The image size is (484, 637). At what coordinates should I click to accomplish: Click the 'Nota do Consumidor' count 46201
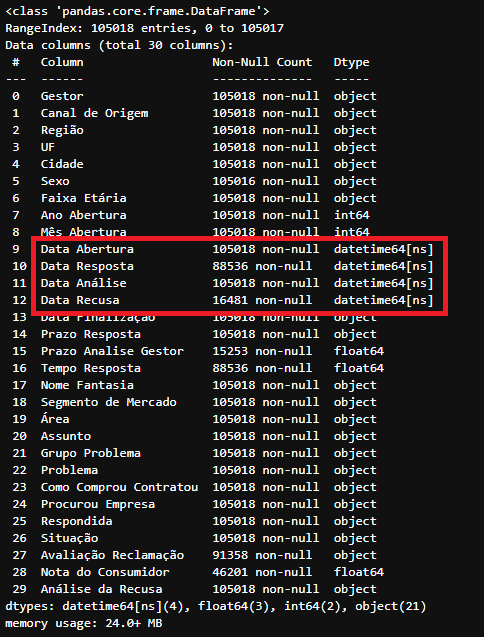click(230, 572)
